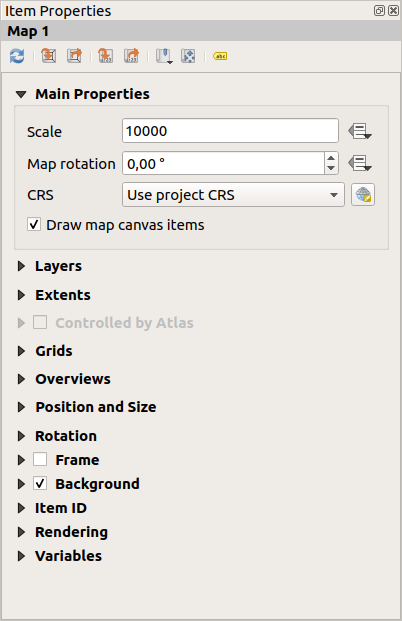Click the 'Item Properties' panel title

tap(58, 11)
